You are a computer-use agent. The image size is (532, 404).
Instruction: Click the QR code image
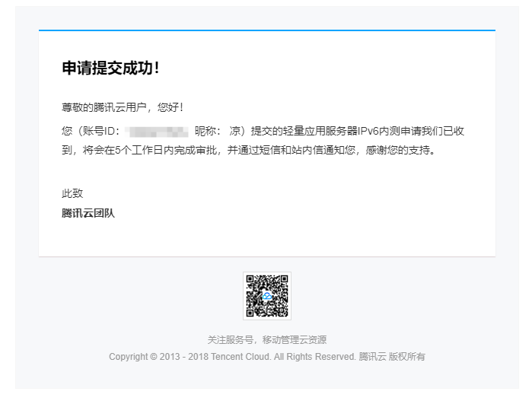click(266, 296)
